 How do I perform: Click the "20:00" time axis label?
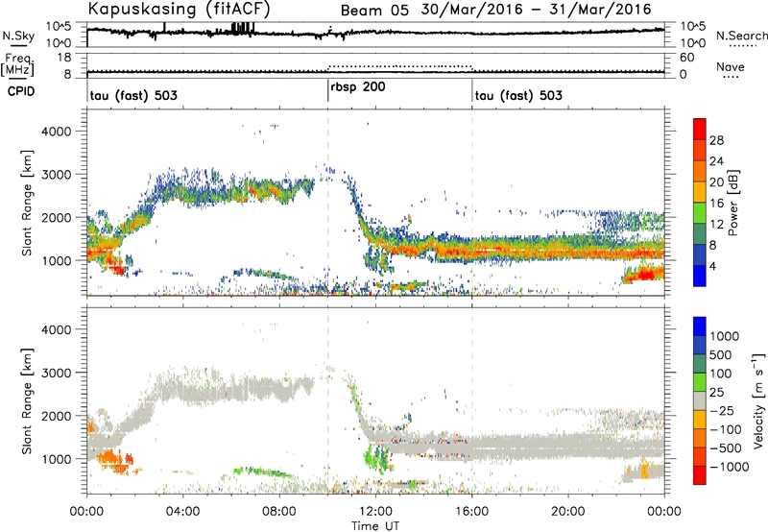(x=568, y=512)
